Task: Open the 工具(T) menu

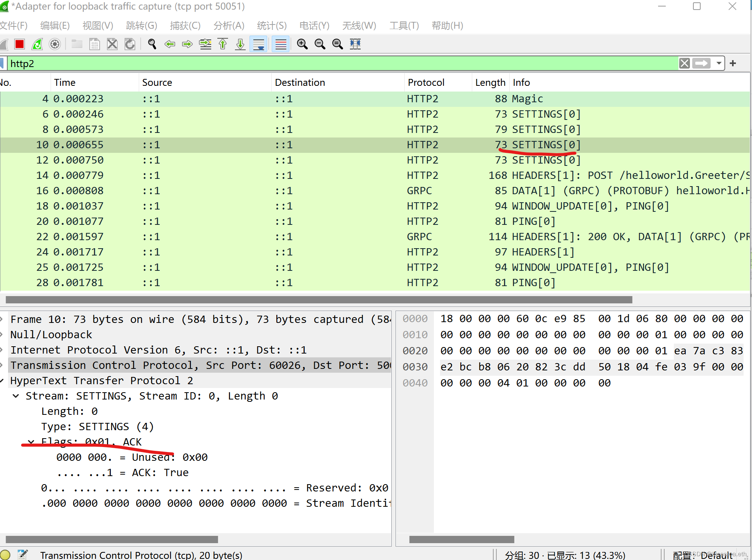Action: pyautogui.click(x=404, y=26)
